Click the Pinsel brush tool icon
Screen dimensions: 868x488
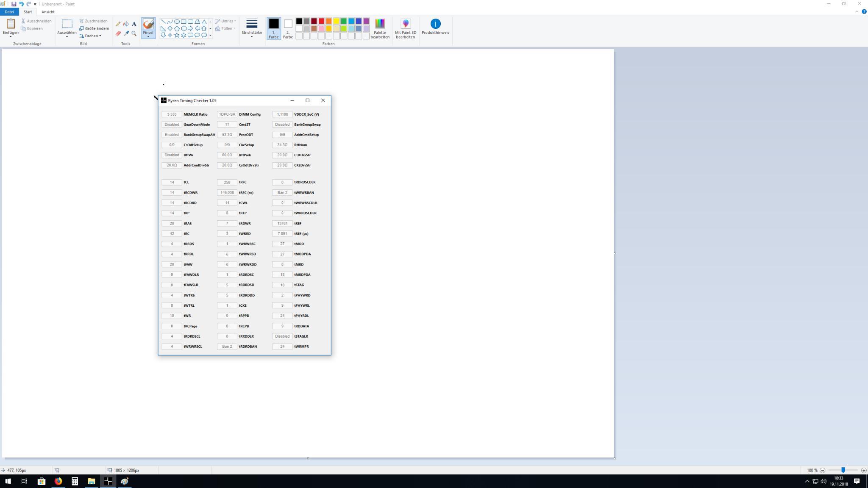click(148, 24)
